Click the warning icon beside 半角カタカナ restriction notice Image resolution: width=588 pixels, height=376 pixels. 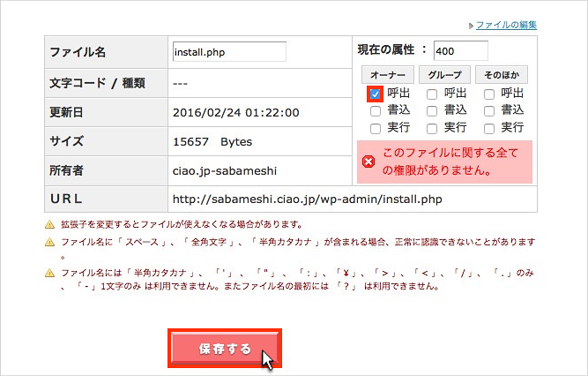(49, 273)
